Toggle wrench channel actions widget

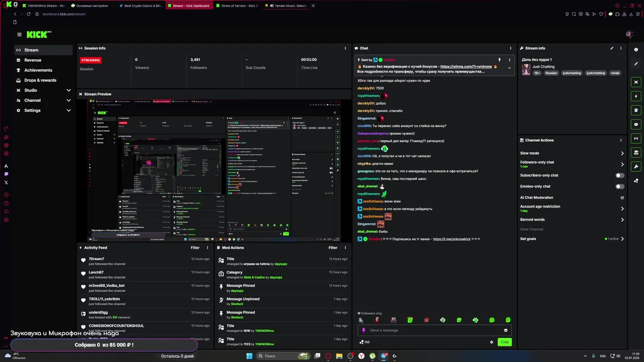coord(636,166)
